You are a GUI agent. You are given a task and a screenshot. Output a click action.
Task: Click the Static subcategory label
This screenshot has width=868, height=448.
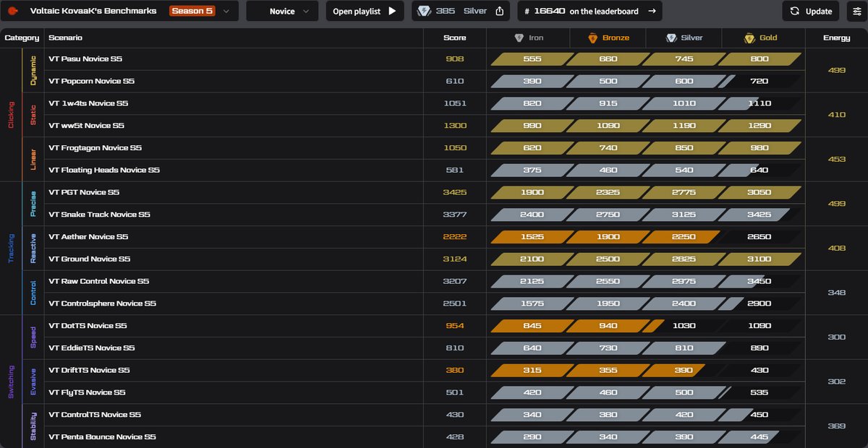point(33,114)
